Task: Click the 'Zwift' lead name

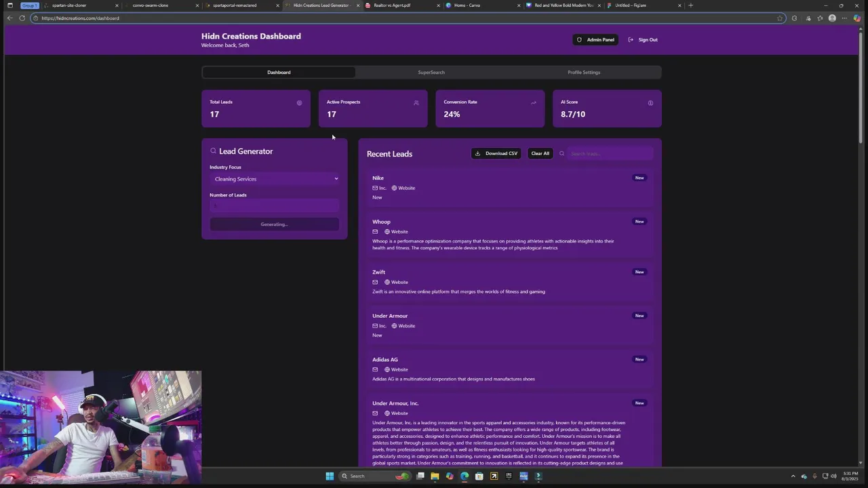Action: pyautogui.click(x=378, y=272)
